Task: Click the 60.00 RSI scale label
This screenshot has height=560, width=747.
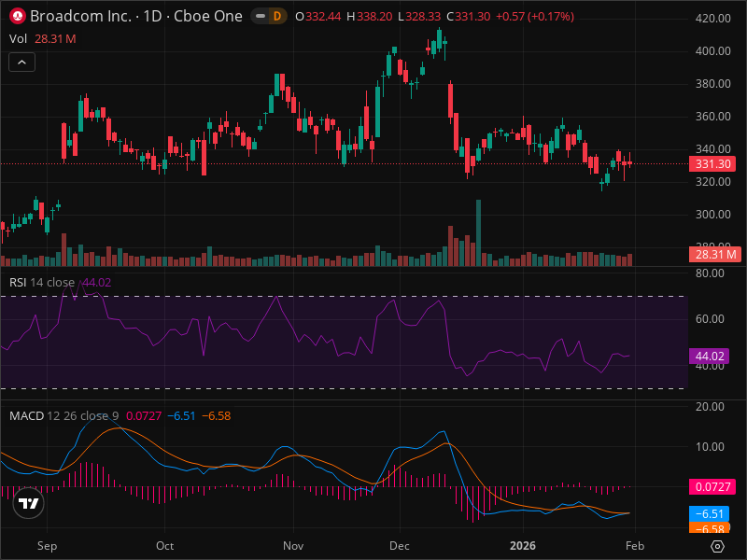Action: click(x=710, y=319)
